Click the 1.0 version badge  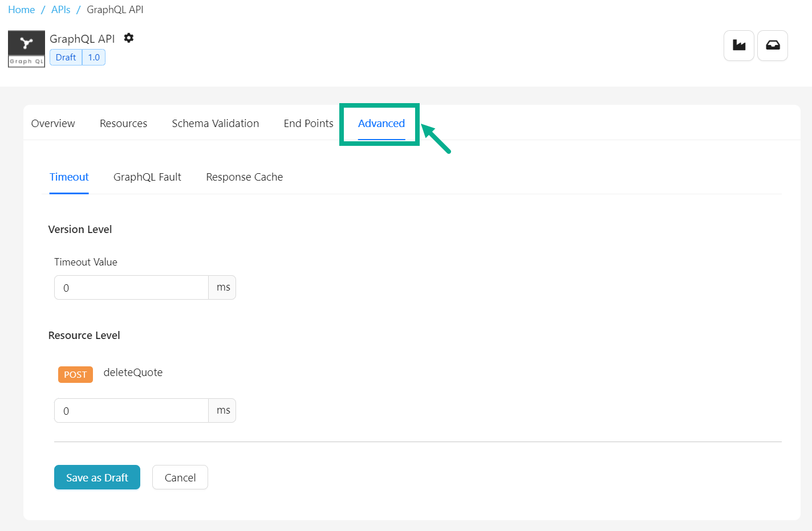tap(94, 58)
